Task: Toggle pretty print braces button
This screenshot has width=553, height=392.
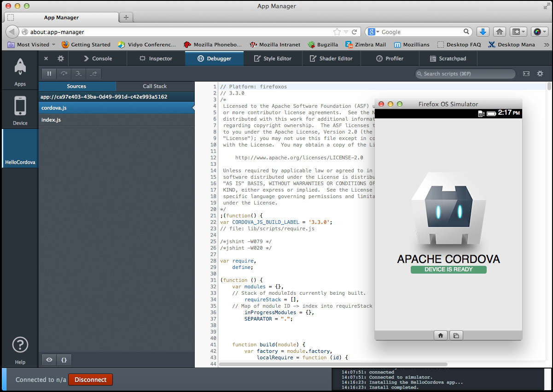Action: tap(64, 360)
